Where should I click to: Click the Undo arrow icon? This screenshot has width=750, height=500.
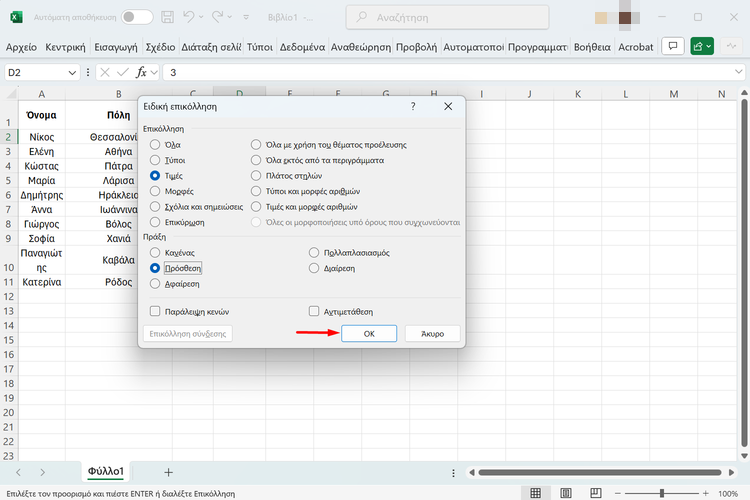click(188, 17)
